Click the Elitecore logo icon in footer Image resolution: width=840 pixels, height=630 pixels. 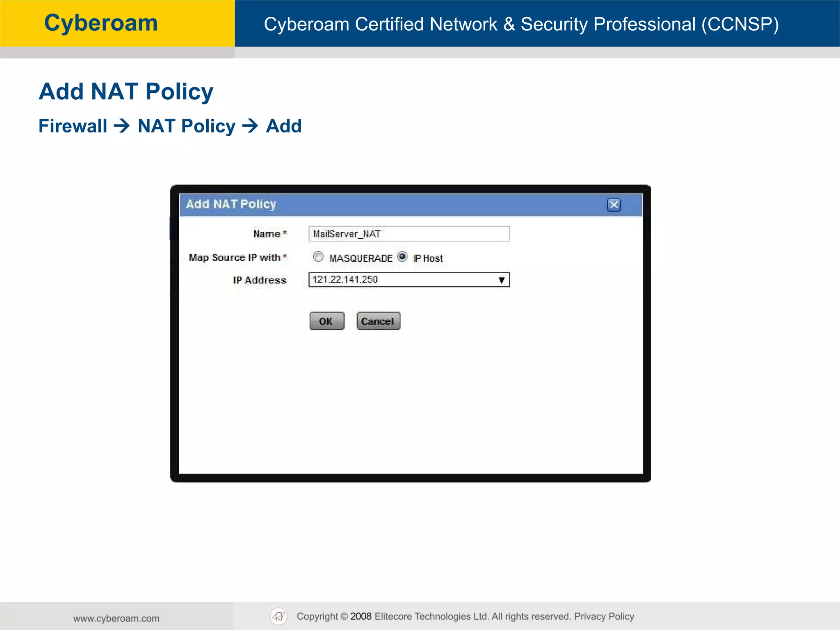pos(279,616)
